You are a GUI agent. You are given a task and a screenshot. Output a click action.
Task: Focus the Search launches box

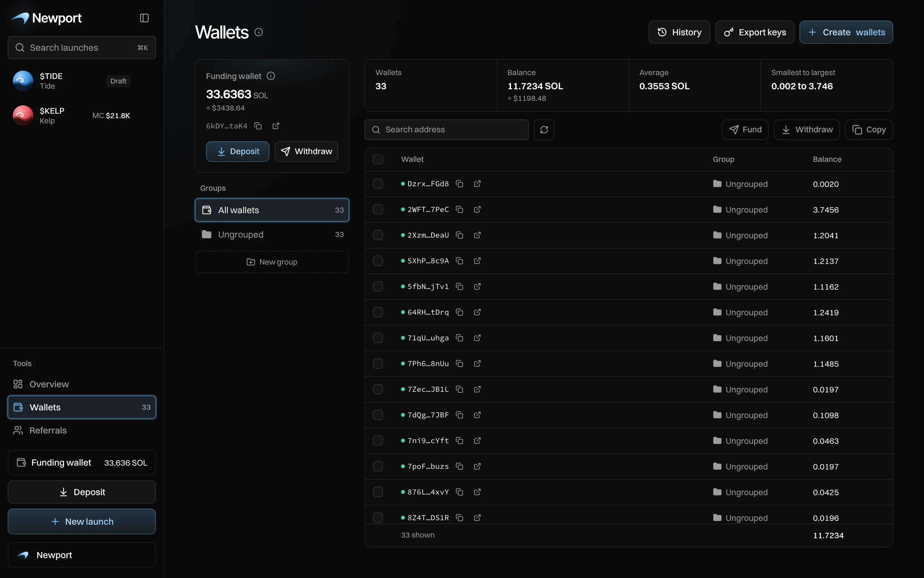[x=82, y=48]
